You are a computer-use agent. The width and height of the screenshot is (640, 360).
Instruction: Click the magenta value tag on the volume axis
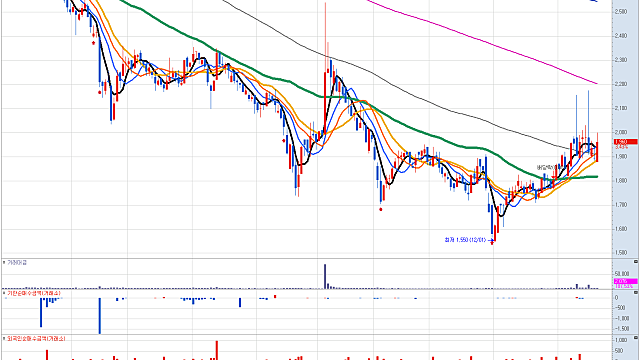pos(626,281)
